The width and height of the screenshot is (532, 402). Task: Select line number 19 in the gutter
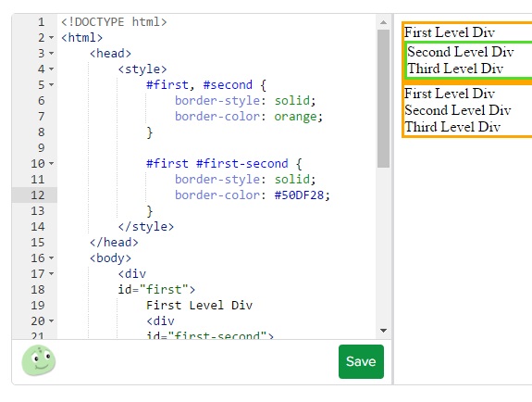coord(38,305)
